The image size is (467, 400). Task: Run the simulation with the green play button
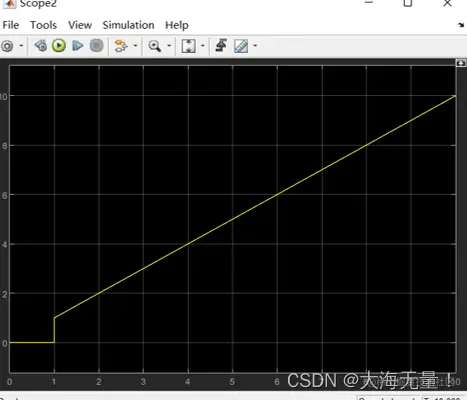point(59,45)
